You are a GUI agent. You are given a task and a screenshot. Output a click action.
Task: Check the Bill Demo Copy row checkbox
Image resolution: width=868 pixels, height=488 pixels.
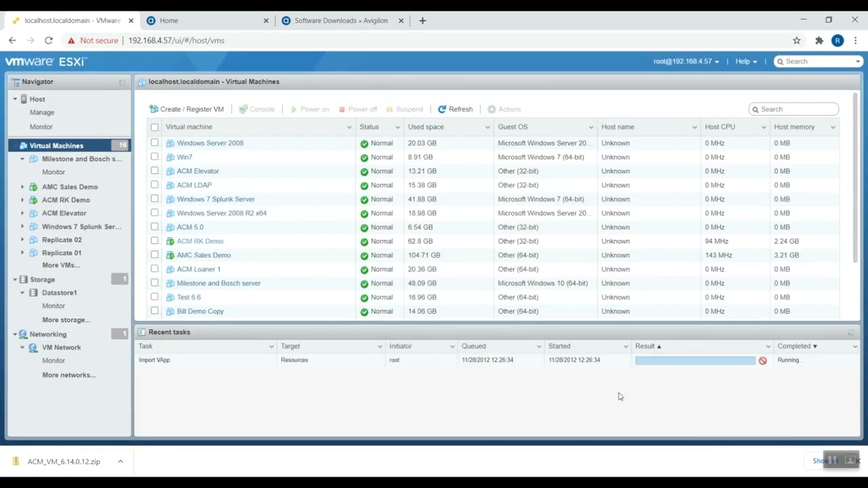(155, 311)
